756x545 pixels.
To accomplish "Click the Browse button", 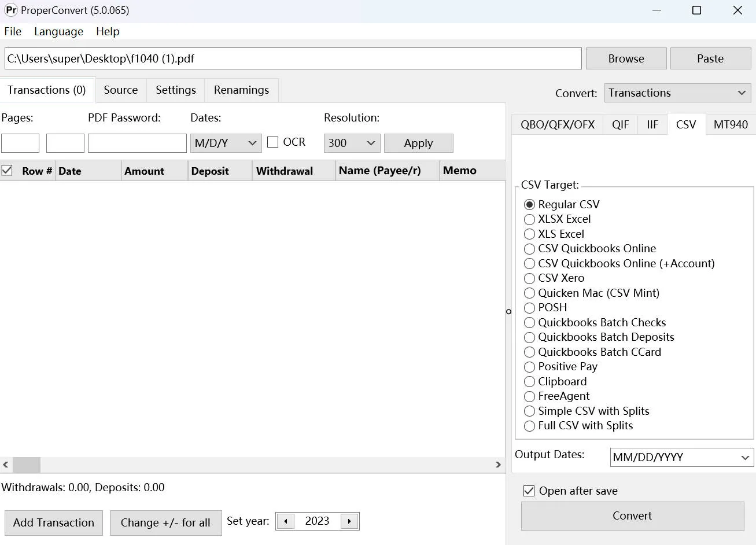I will coord(625,58).
